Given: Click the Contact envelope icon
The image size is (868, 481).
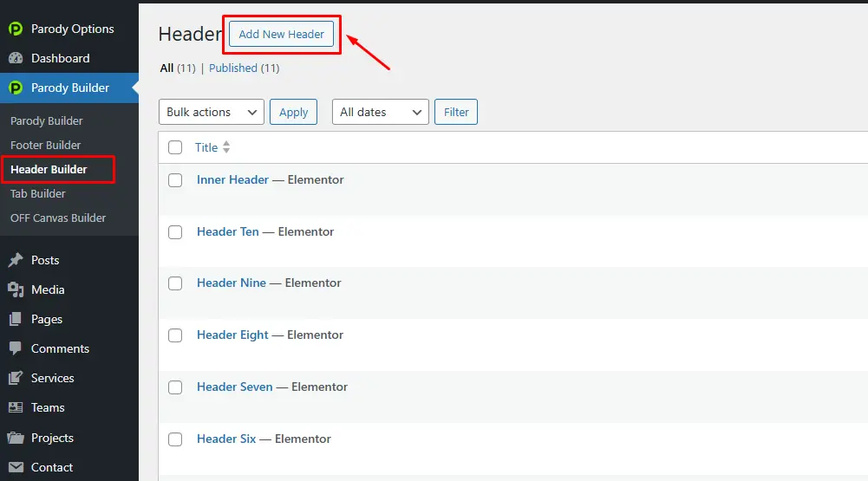Looking at the screenshot, I should coord(16,467).
